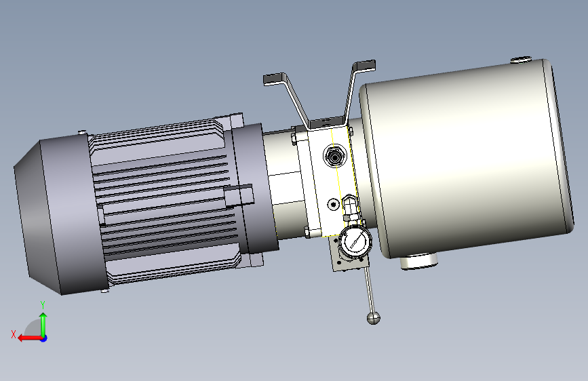Select the filler cap on top of the tank
Image resolution: width=588 pixels, height=381 pixels.
(x=522, y=60)
